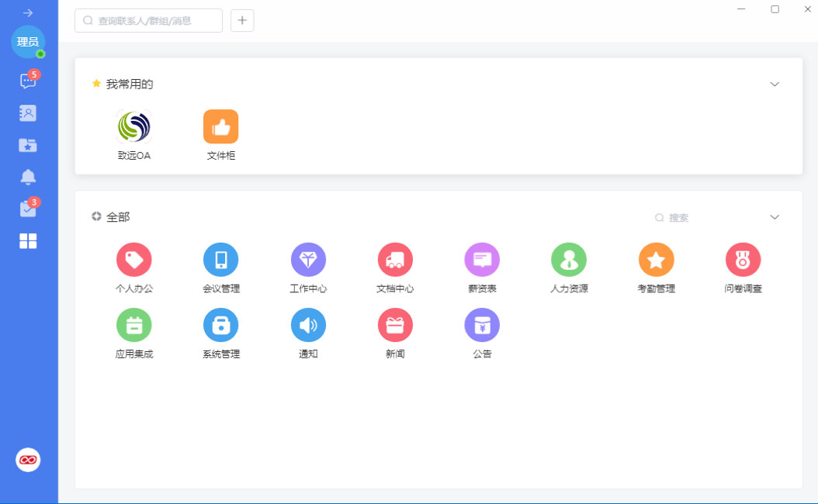This screenshot has width=818, height=504.
Task: Collapse the 我常用的 section
Action: 774,84
